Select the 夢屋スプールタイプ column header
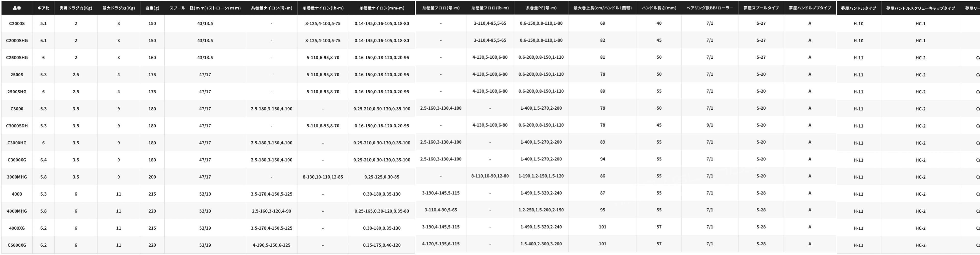This screenshot has width=980, height=255. point(761,8)
